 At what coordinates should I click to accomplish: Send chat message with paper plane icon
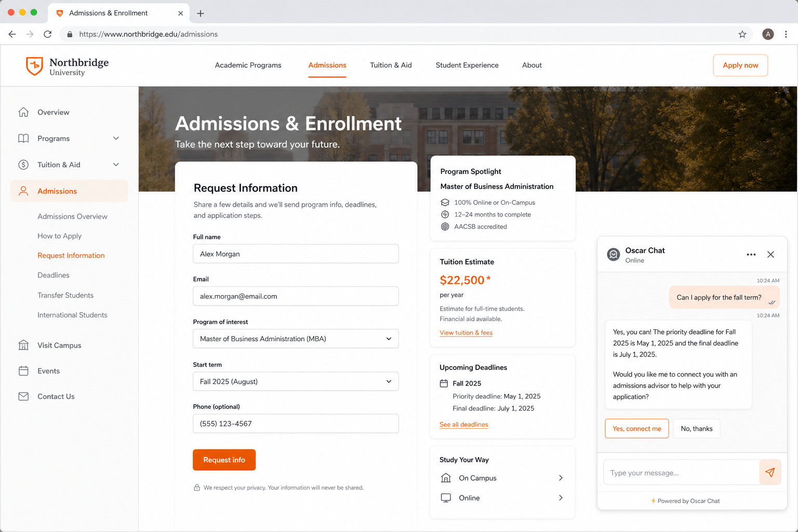(x=770, y=472)
